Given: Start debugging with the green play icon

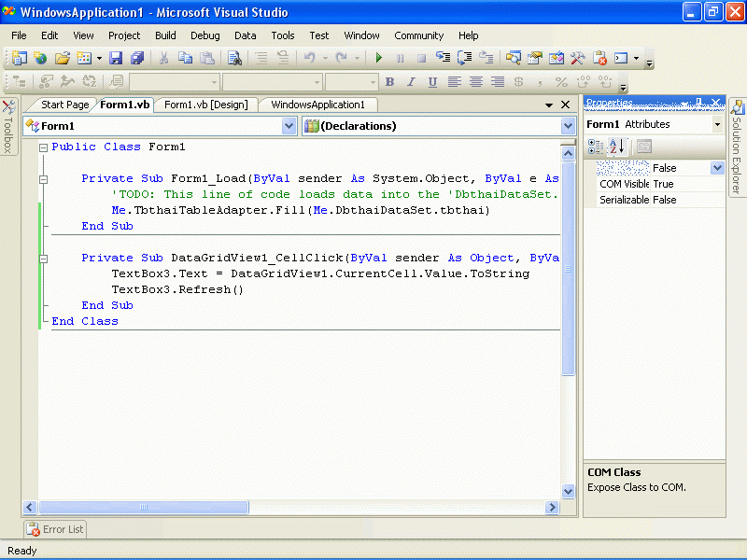Looking at the screenshot, I should [379, 58].
